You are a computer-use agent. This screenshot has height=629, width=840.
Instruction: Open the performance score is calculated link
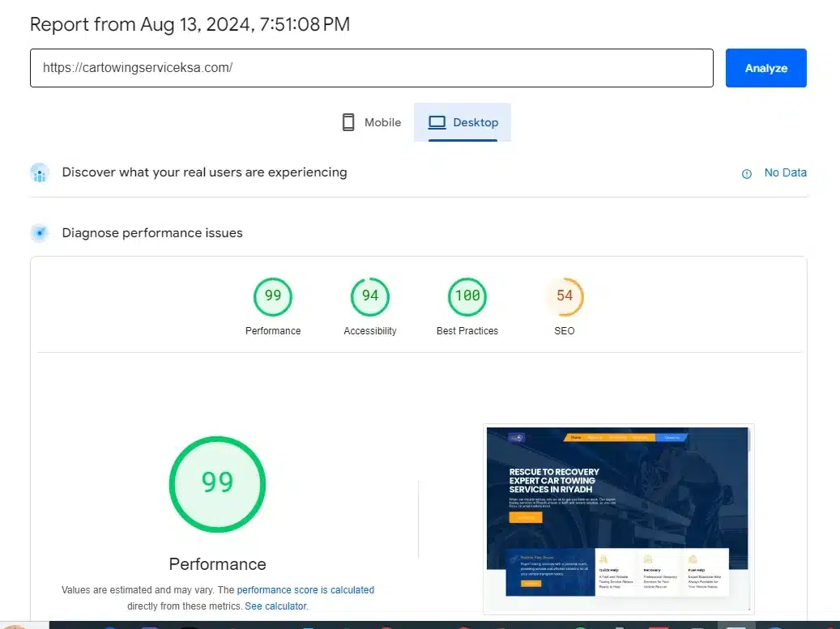(x=305, y=590)
